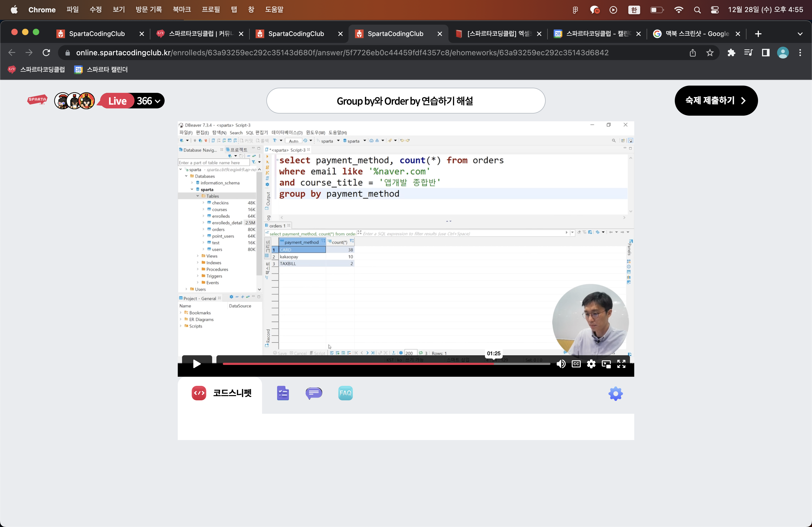
Task: Expand the tab search dropdown
Action: (x=800, y=34)
